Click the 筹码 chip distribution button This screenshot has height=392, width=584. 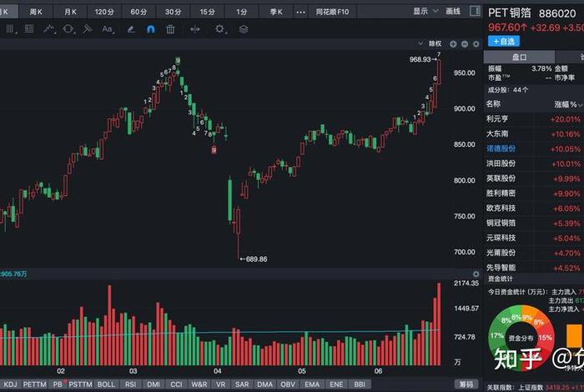[466, 384]
